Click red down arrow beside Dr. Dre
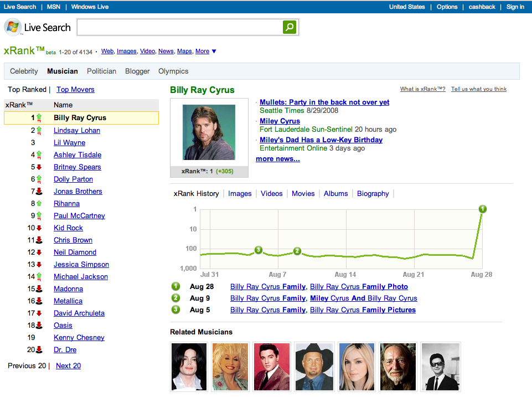The image size is (532, 397). pyautogui.click(x=39, y=350)
